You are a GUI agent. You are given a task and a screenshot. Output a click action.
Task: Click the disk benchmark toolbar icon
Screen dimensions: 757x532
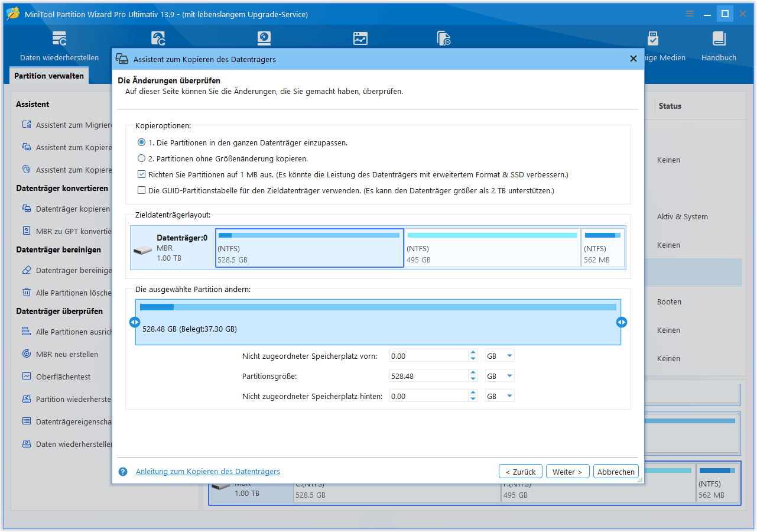pyautogui.click(x=360, y=39)
